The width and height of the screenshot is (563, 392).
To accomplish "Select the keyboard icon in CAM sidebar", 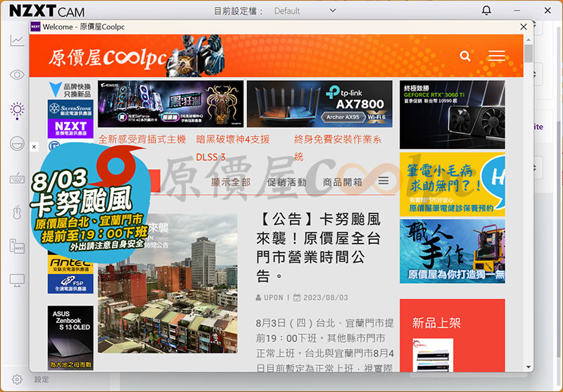I will click(x=17, y=178).
